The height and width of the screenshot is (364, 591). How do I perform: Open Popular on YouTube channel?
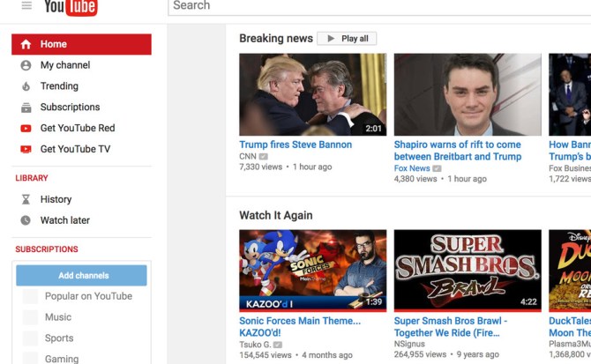[x=88, y=296]
